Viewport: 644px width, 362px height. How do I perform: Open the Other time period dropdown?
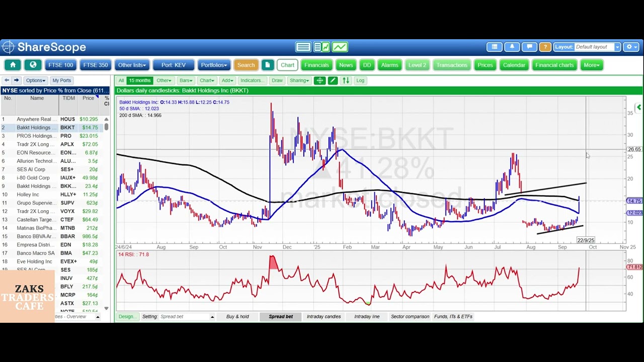(x=164, y=80)
